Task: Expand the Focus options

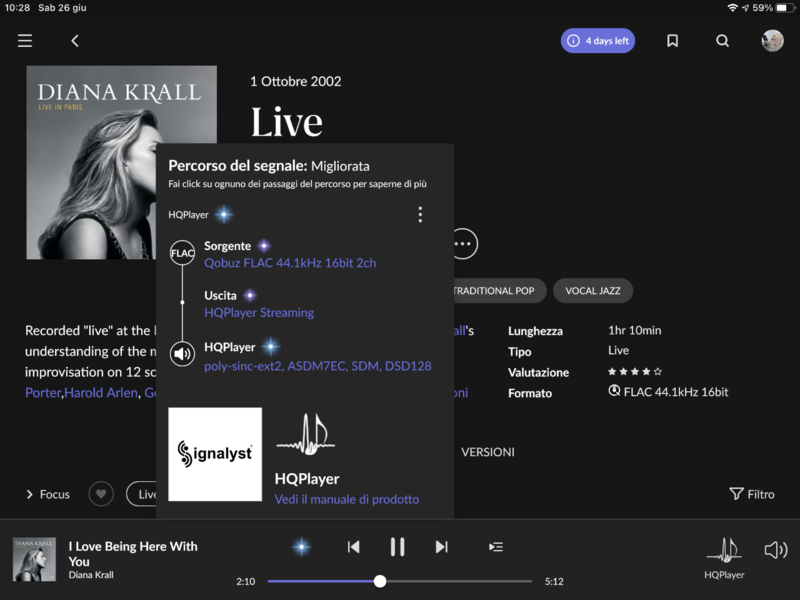Action: coord(48,494)
